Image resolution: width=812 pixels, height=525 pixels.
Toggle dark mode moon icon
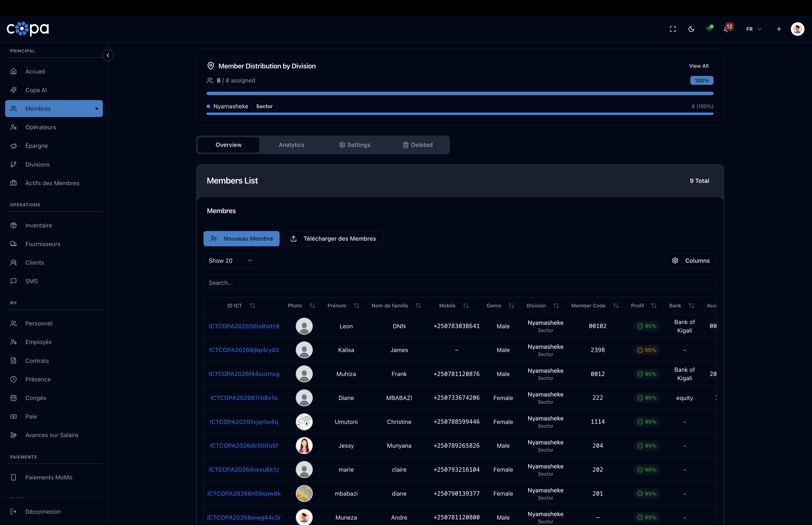coord(691,29)
